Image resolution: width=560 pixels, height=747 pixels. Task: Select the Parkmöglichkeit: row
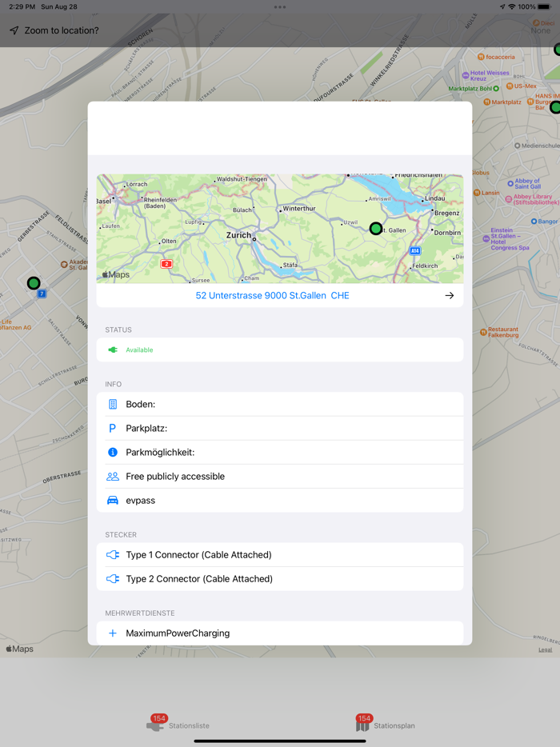pyautogui.click(x=280, y=452)
